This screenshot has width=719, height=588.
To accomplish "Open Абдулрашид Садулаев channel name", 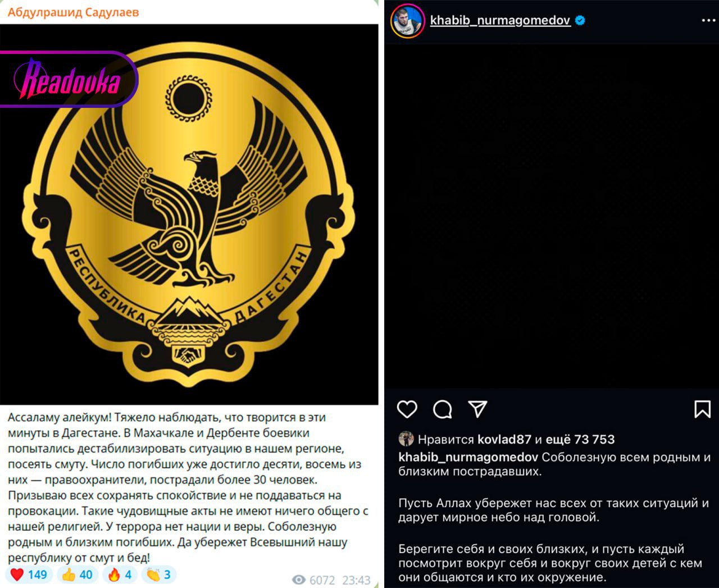I will tap(73, 12).
